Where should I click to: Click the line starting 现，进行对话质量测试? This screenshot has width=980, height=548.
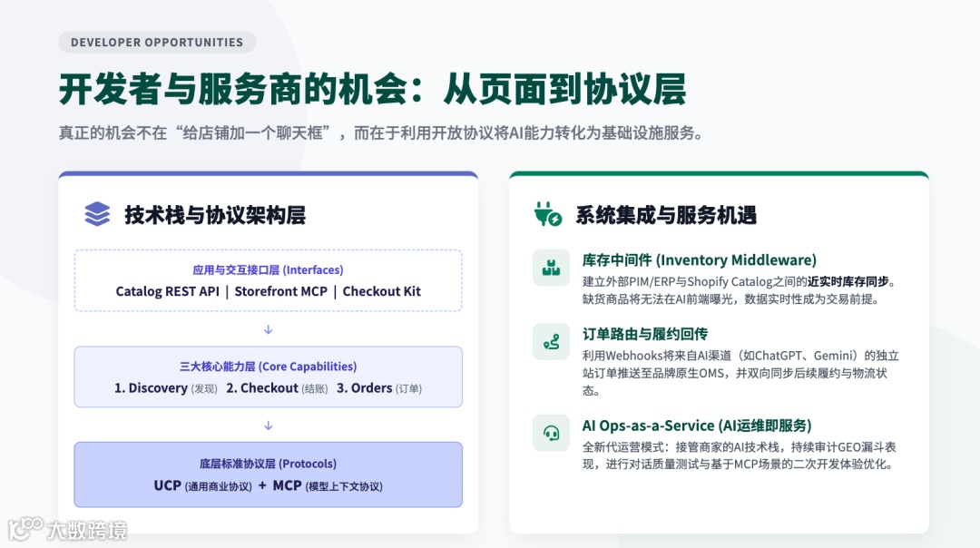click(739, 465)
